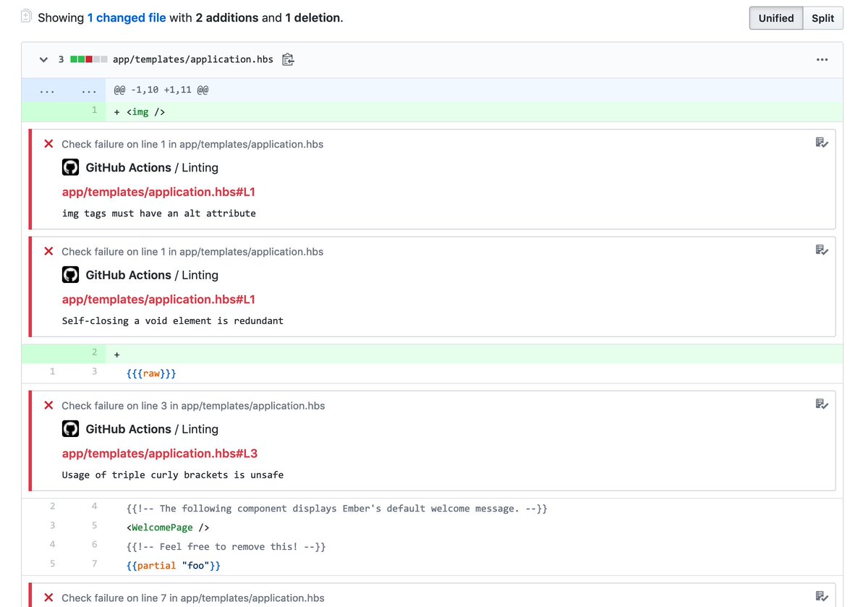Image resolution: width=868 pixels, height=607 pixels.
Task: Open the '1 changed file' link
Action: [x=127, y=17]
